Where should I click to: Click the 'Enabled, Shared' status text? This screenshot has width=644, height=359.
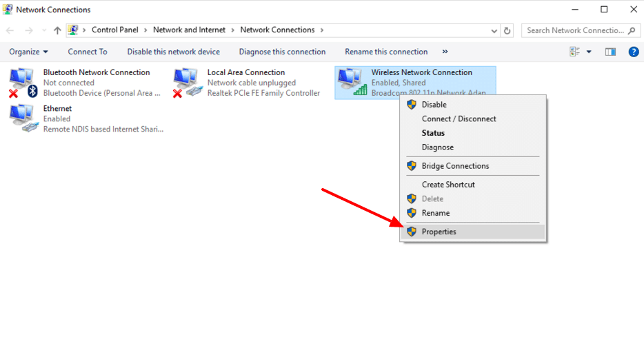coord(399,83)
